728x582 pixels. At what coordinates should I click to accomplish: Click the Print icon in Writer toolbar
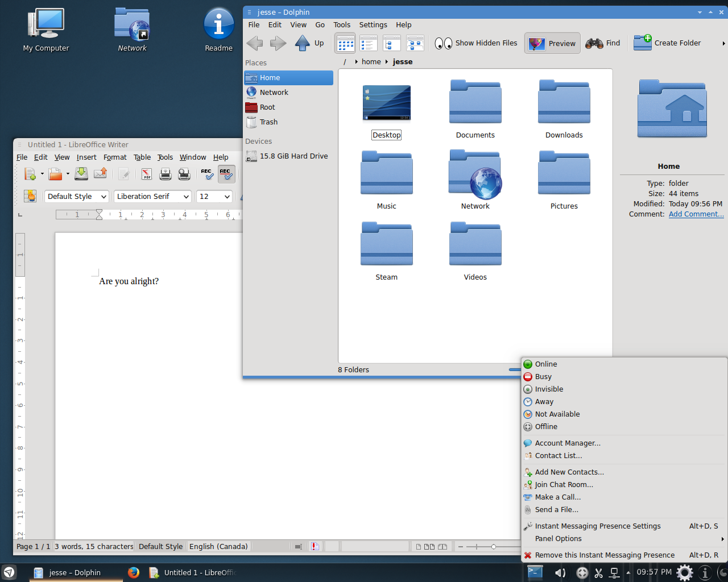(166, 174)
